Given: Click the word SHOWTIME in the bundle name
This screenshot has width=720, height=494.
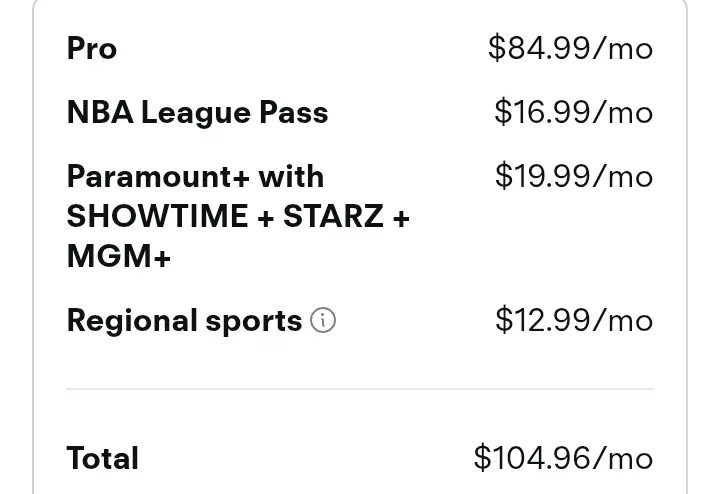Looking at the screenshot, I should click(x=158, y=216).
